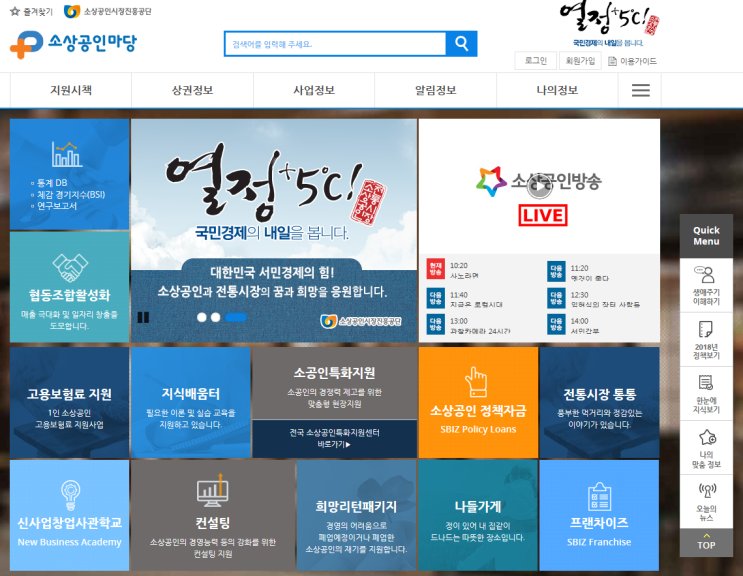This screenshot has width=743, height=576.
Task: Open the 나들가게 tile
Action: (x=478, y=515)
